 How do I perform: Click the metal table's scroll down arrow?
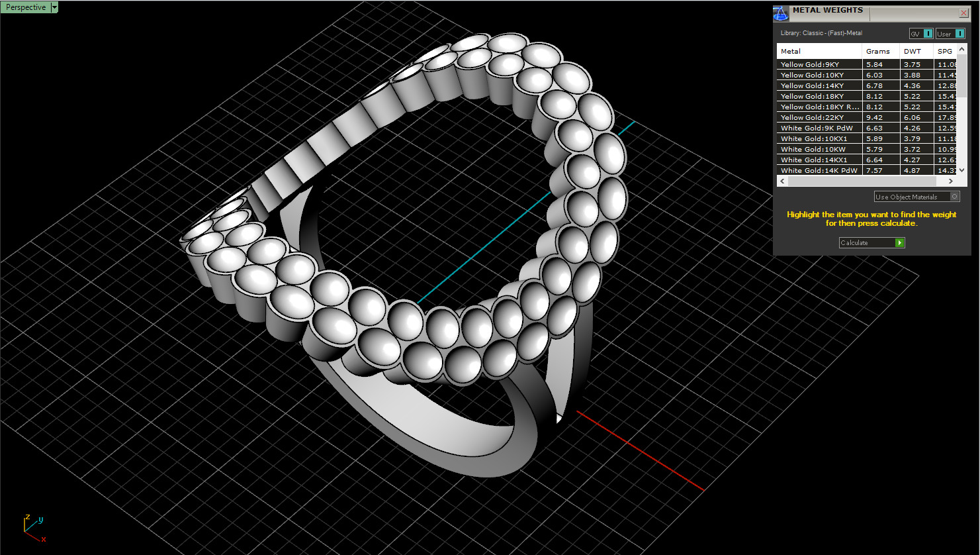point(962,170)
